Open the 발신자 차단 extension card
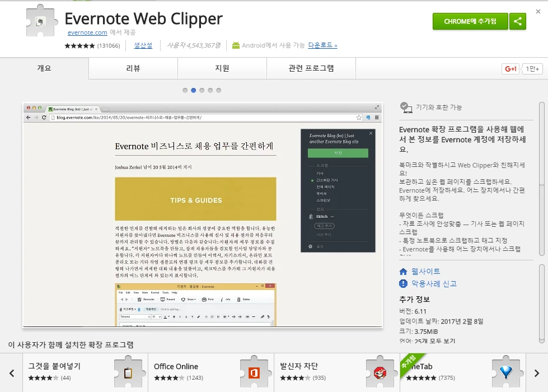 tap(337, 372)
